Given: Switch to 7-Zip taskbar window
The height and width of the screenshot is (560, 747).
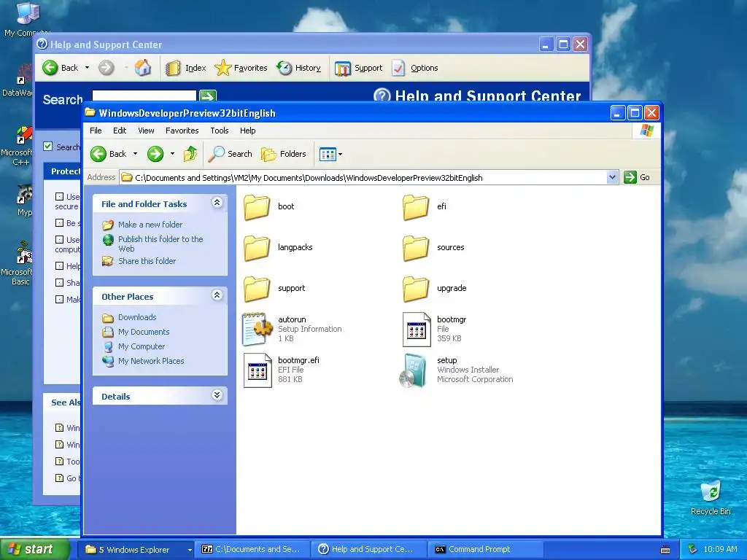Looking at the screenshot, I should (253, 550).
